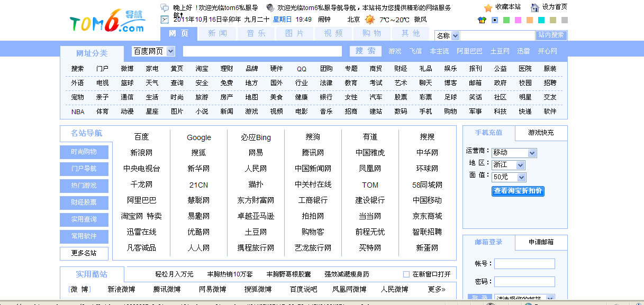The image size is (644, 305).
Task: Click the speaker icon beside the welcome notice
Action: (269, 7)
